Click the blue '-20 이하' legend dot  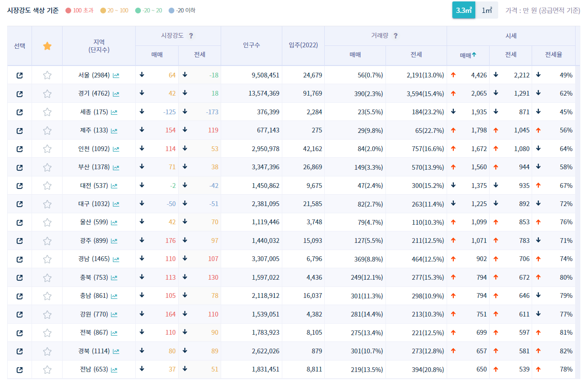coord(171,11)
